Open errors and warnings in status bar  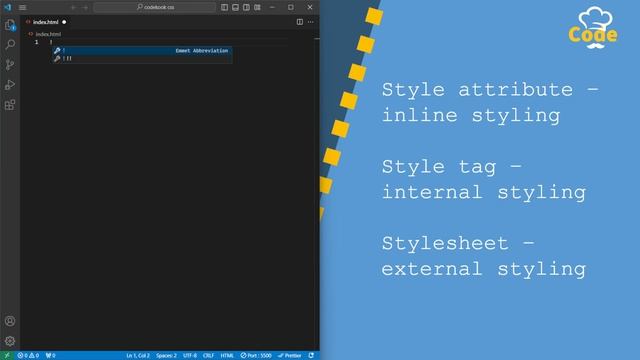[28, 356]
